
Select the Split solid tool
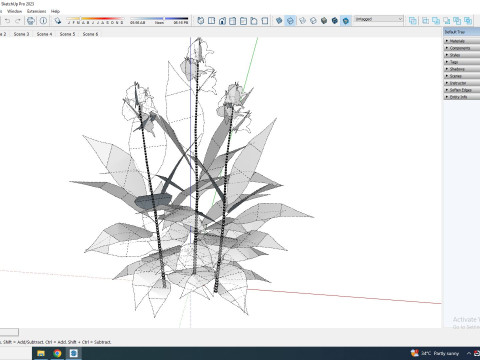pos(468,21)
